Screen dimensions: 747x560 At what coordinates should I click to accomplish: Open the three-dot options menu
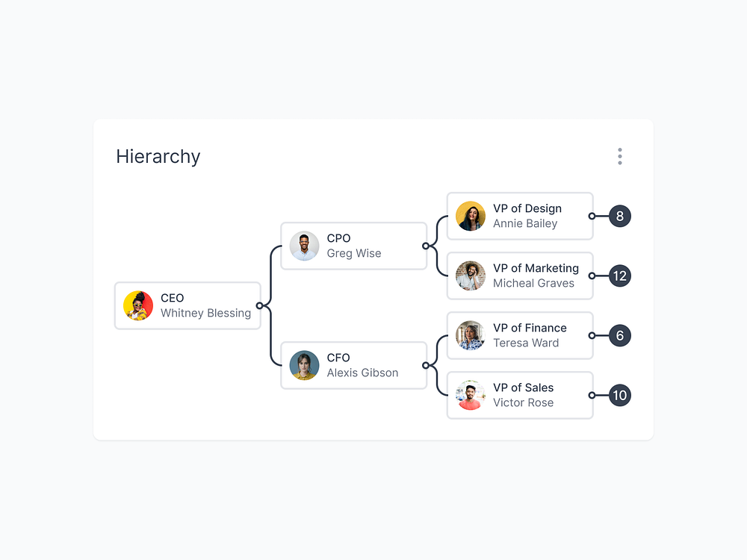click(x=619, y=156)
